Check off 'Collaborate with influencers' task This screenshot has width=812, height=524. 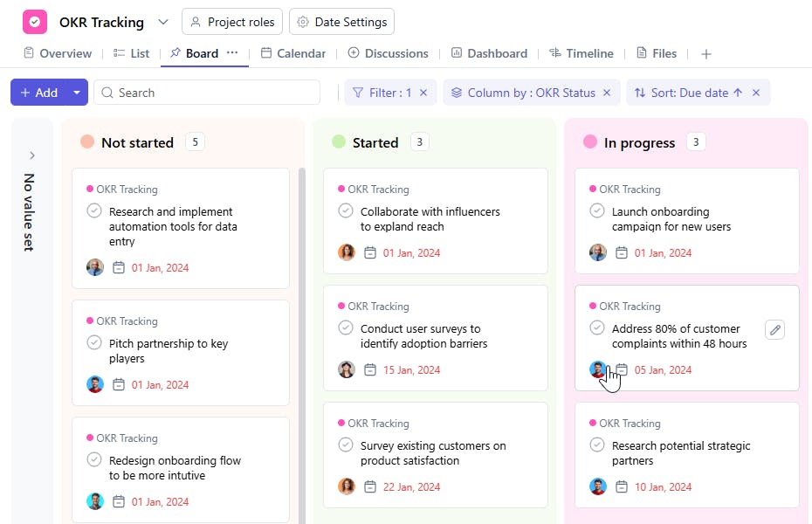coord(346,211)
